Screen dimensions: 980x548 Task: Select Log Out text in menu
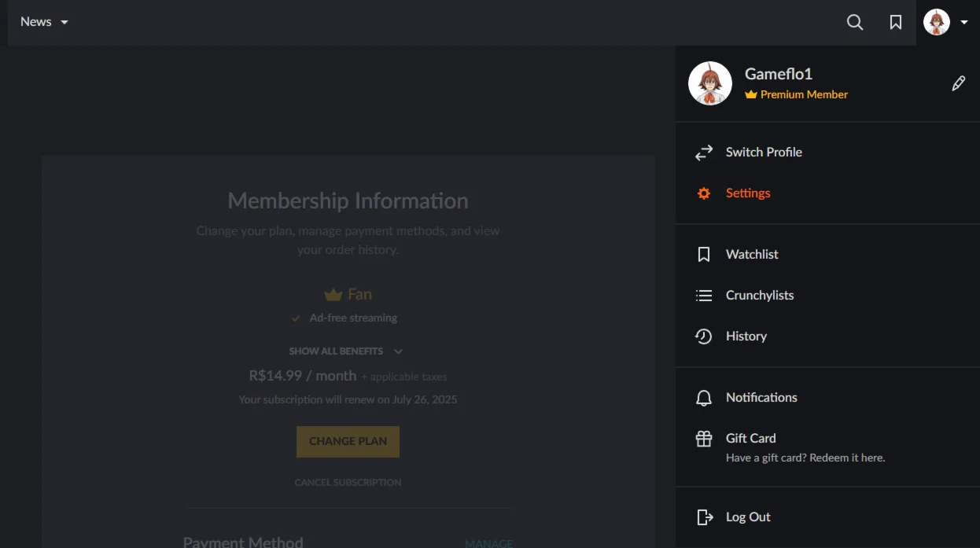(748, 517)
